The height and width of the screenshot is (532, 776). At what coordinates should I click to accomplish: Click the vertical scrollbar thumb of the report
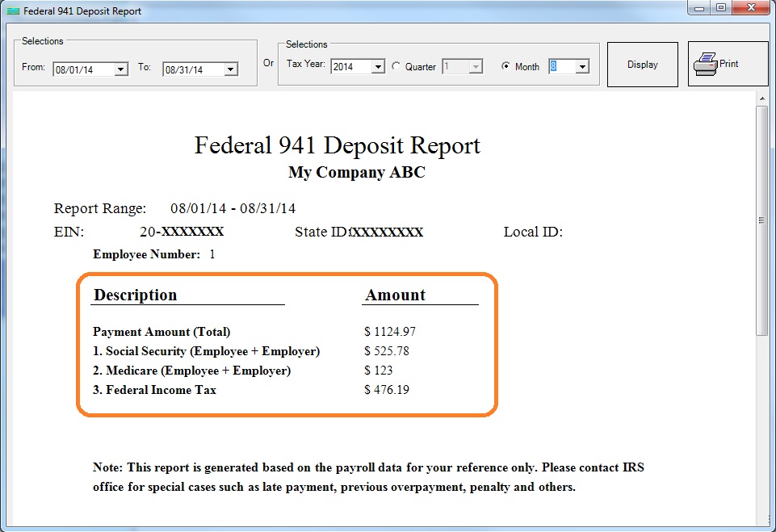click(x=761, y=218)
